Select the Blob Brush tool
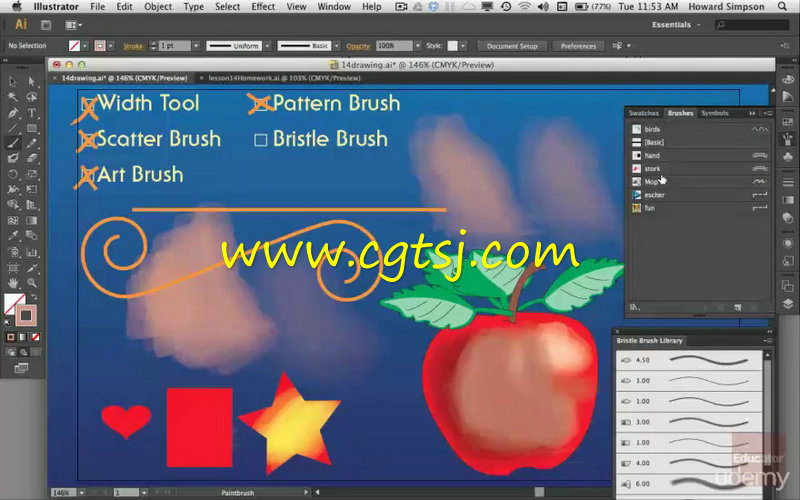 pos(13,159)
